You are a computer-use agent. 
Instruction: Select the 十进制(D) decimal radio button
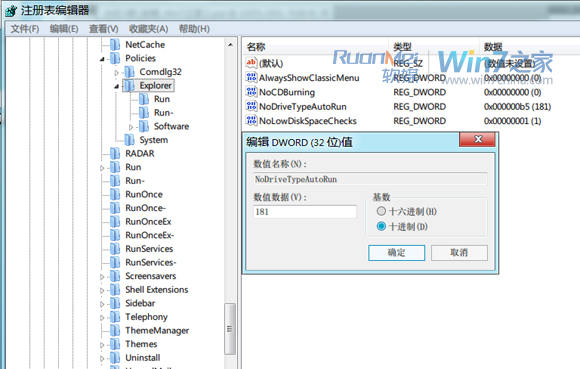click(381, 226)
